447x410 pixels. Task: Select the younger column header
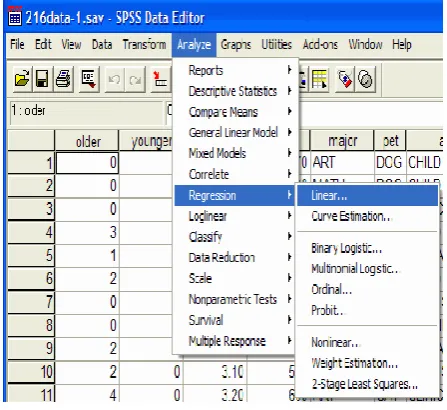pos(147,141)
